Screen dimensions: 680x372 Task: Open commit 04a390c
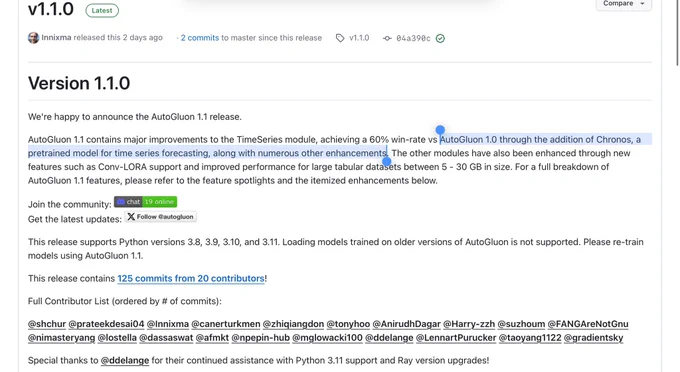pyautogui.click(x=413, y=38)
